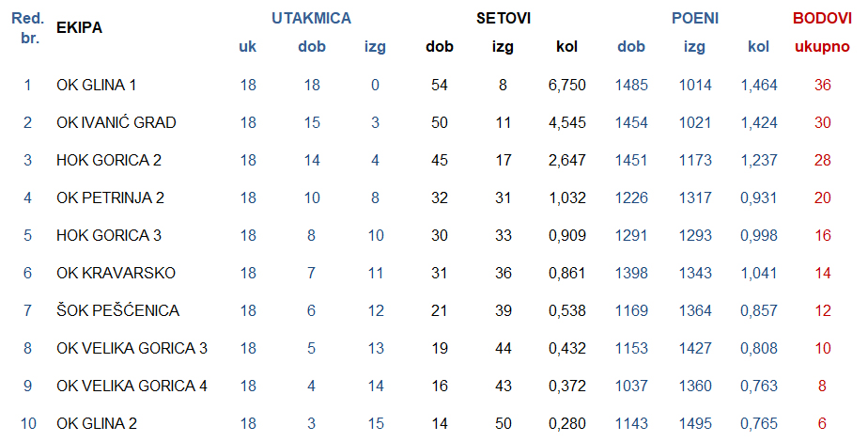868x442 pixels.
Task: Click the OK GLINA 2 team name
Action: [97, 423]
